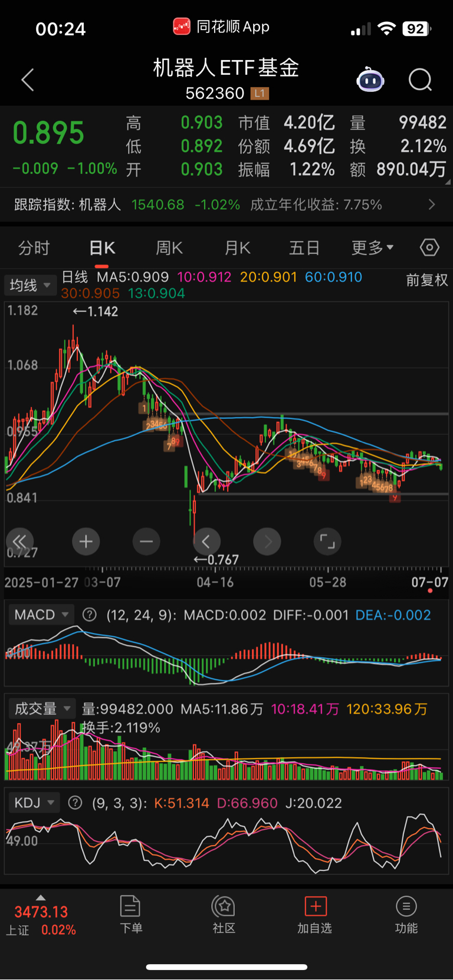Tap the back arrow icon
Image resolution: width=453 pixels, height=980 pixels.
click(28, 80)
